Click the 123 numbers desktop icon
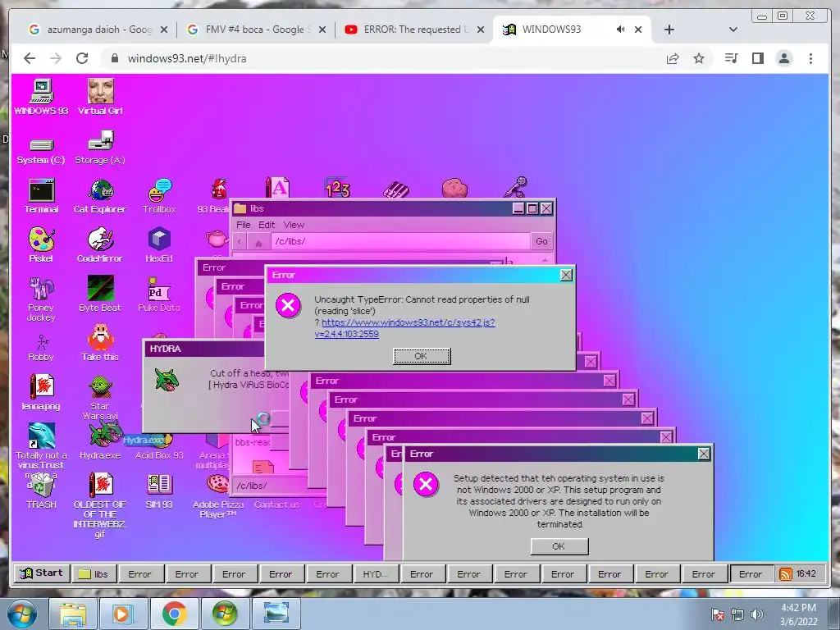This screenshot has height=630, width=840. tap(337, 188)
